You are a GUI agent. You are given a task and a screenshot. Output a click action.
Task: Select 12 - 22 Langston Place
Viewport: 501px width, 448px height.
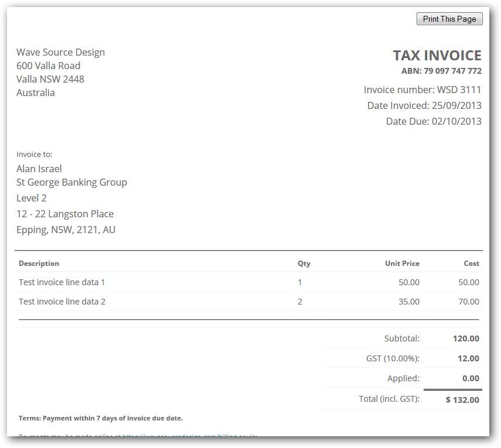coord(65,214)
